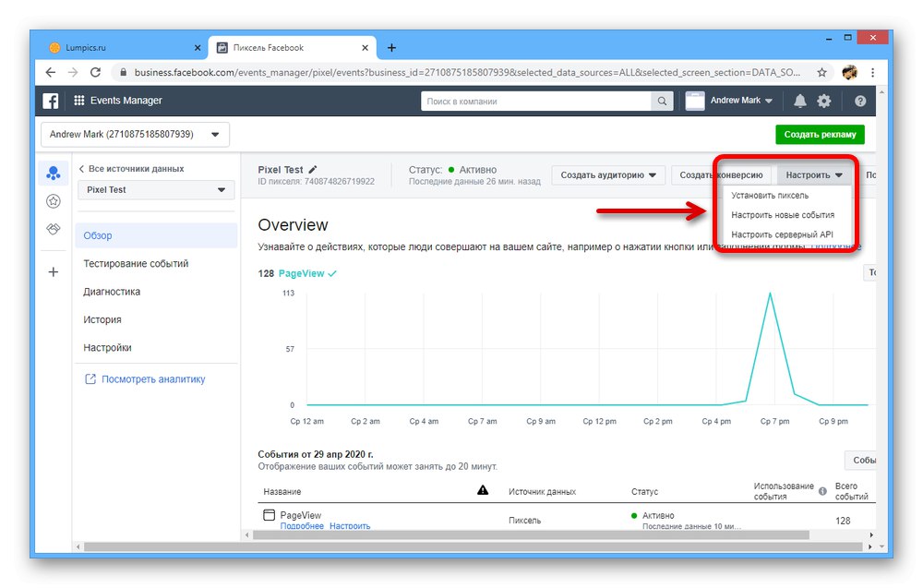The height and width of the screenshot is (588, 923).
Task: Click the PageView chart legend link
Action: (302, 273)
